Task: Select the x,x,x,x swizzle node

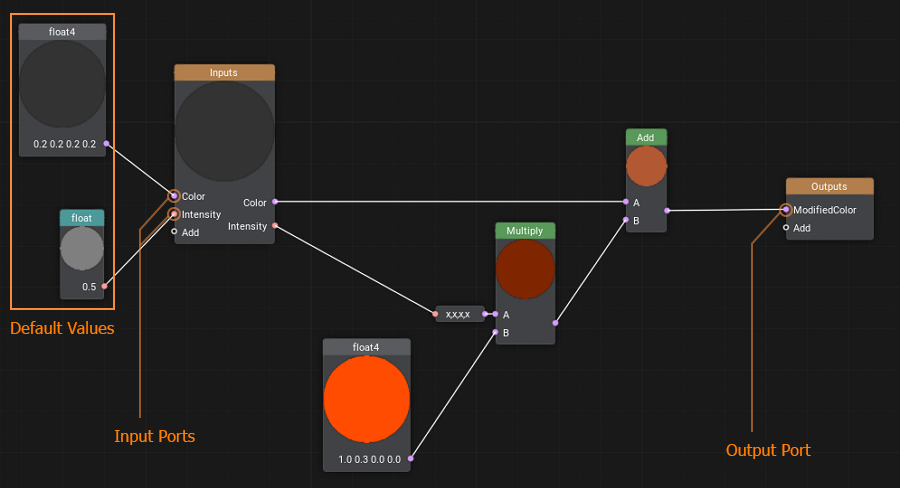Action: 458,314
